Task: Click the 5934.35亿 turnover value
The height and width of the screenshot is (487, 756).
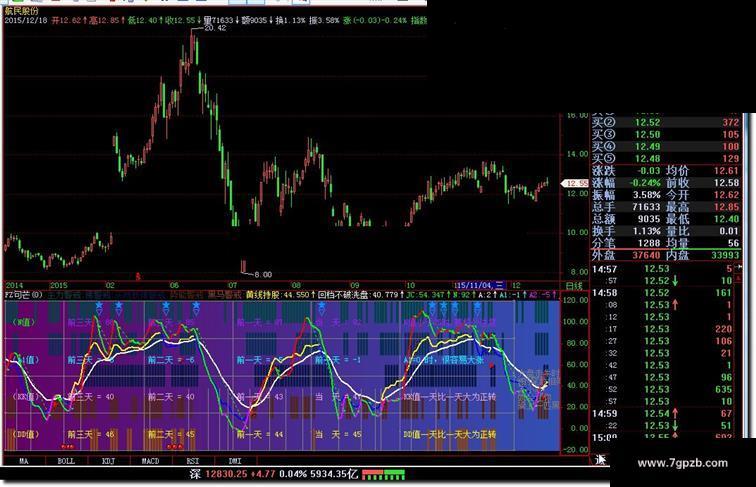Action: click(x=334, y=474)
